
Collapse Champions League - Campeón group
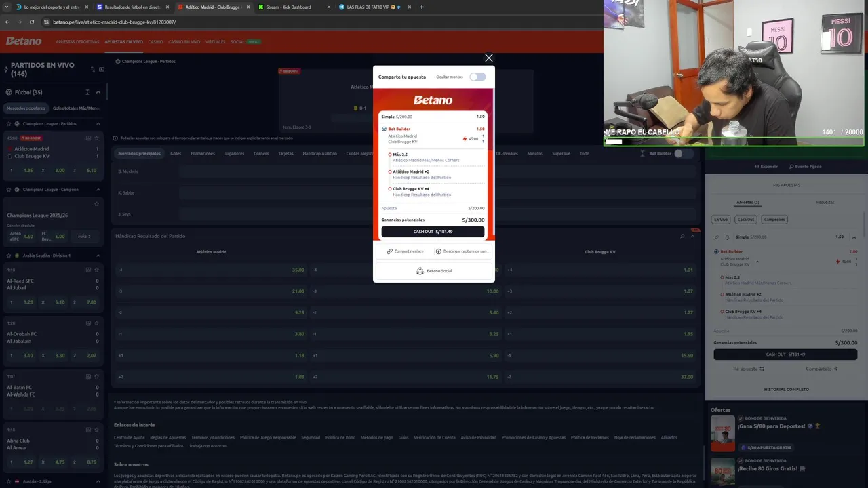(98, 190)
